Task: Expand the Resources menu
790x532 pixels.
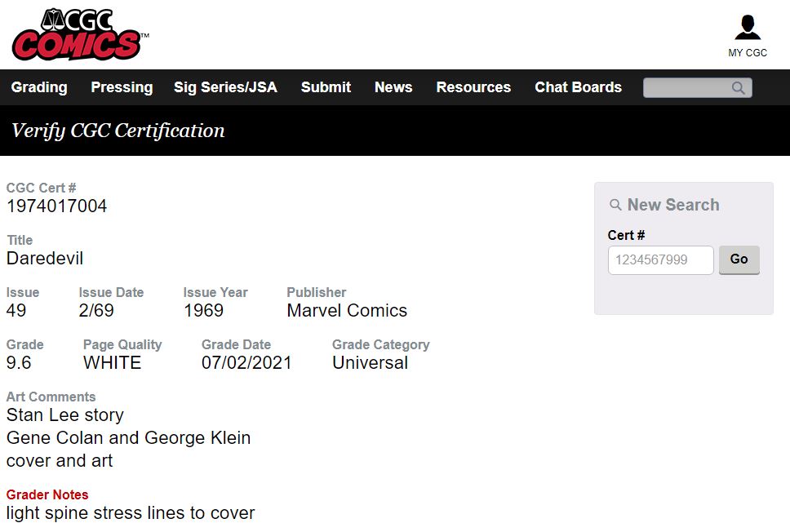Action: click(x=473, y=87)
